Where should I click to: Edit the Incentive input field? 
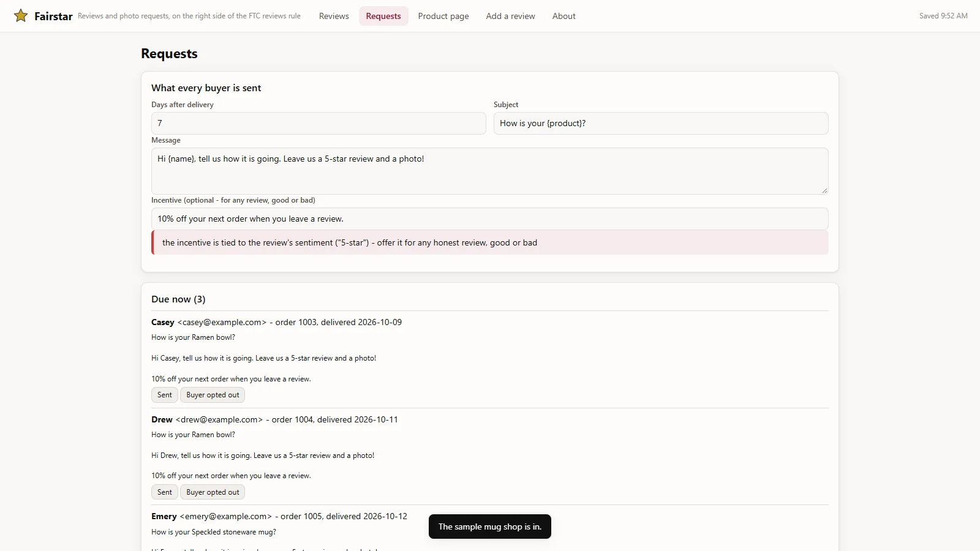[x=490, y=219]
